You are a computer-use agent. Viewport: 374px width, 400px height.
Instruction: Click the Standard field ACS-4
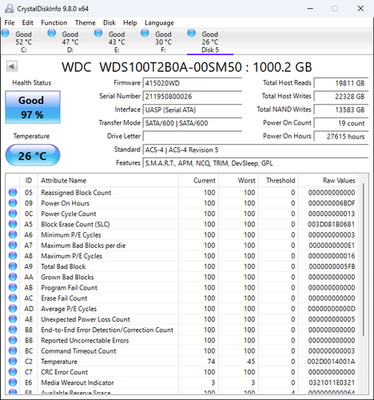(256, 150)
